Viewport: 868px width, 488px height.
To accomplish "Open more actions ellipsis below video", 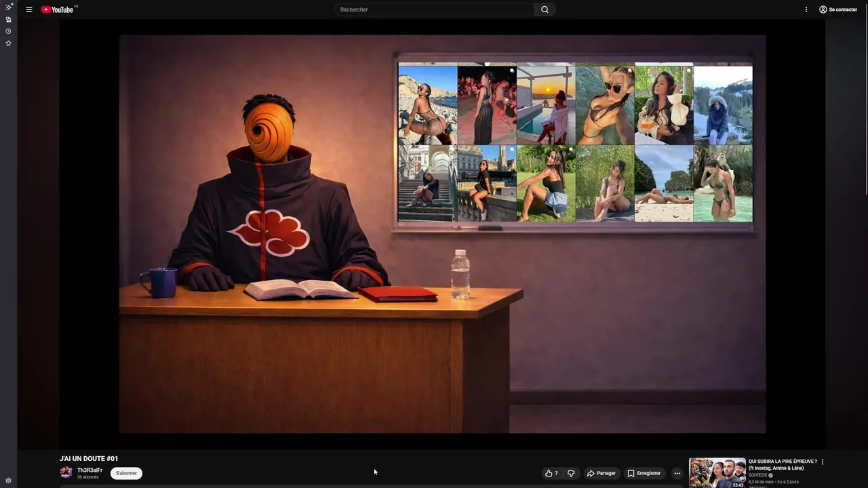I will coord(677,473).
